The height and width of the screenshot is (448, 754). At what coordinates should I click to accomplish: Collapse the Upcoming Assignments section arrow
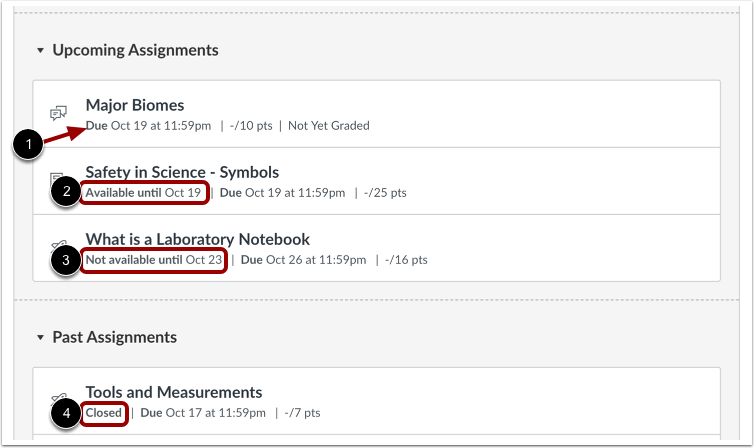40,50
